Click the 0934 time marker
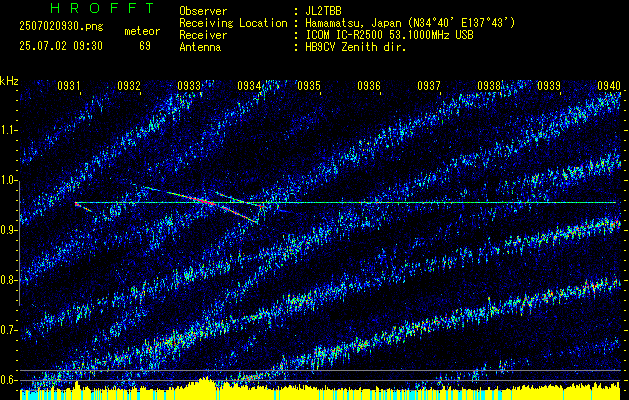The image size is (629, 400). (x=249, y=85)
